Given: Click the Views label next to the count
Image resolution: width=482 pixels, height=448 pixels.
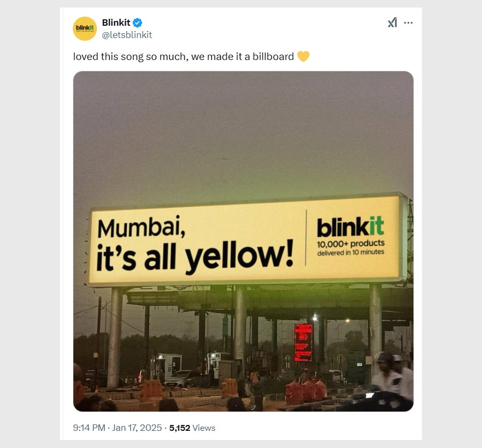Looking at the screenshot, I should [204, 428].
